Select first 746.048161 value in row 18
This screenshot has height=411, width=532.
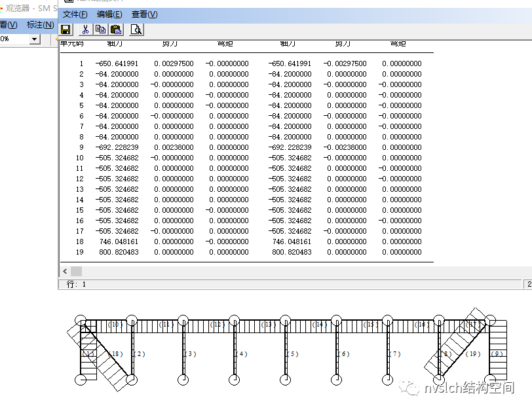tap(119, 241)
